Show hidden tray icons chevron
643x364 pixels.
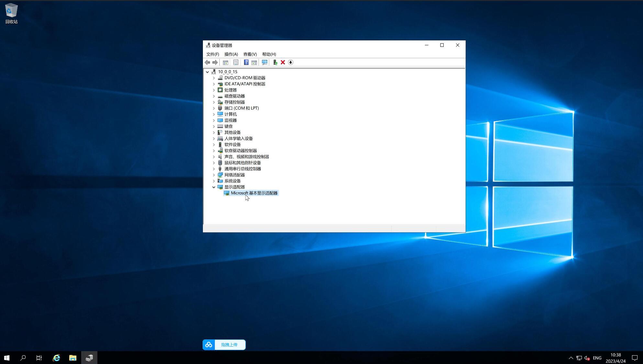[571, 358]
